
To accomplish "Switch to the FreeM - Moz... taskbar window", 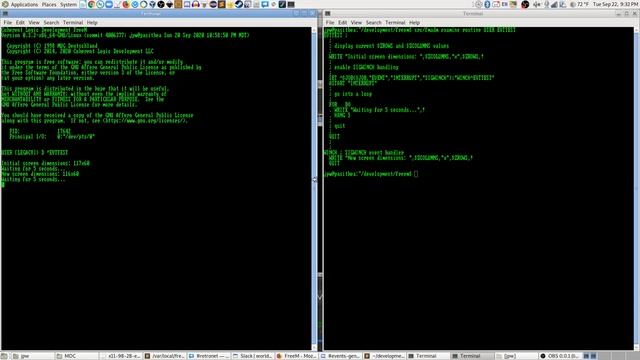I will tap(296, 356).
